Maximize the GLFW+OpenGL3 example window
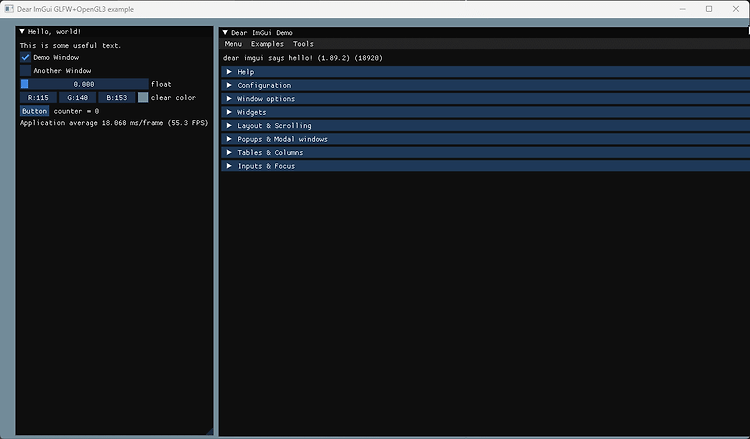 tap(709, 9)
